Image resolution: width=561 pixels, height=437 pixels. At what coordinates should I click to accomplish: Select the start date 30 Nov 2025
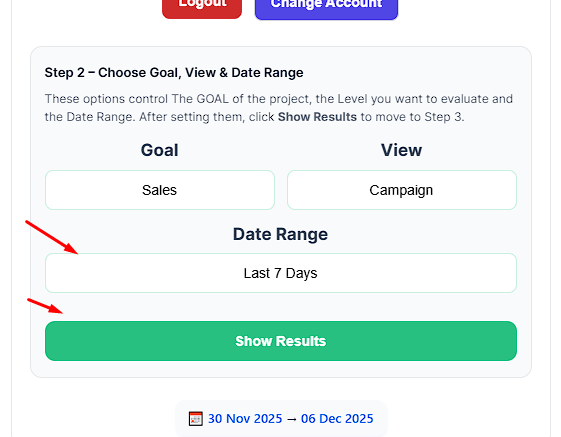(x=245, y=419)
